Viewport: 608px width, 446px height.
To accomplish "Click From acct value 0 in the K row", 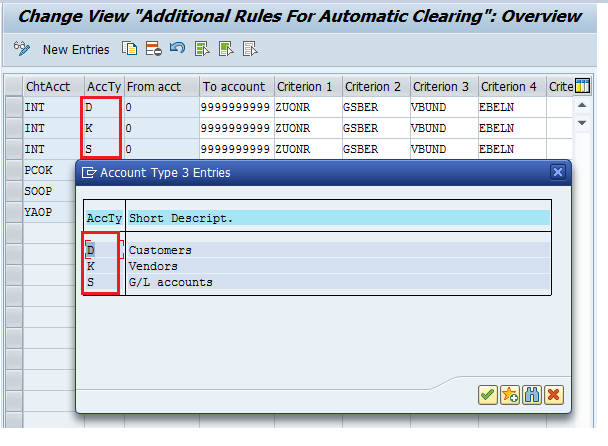I will click(162, 128).
